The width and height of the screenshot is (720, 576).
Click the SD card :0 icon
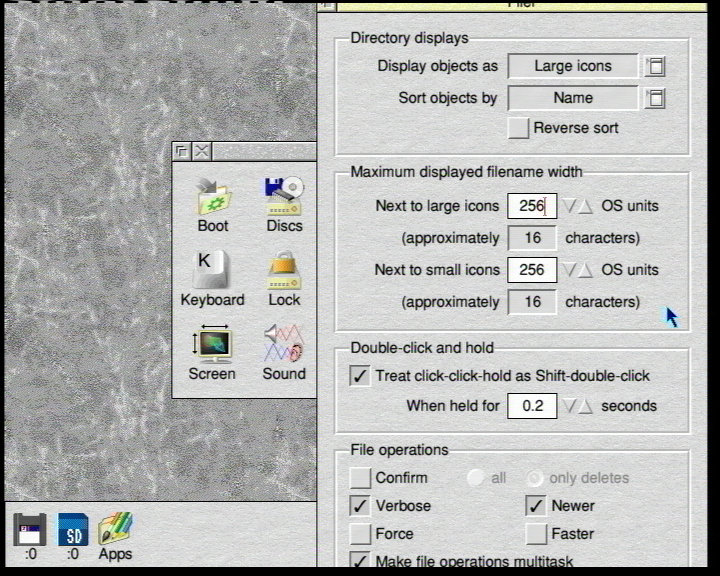pos(73,536)
